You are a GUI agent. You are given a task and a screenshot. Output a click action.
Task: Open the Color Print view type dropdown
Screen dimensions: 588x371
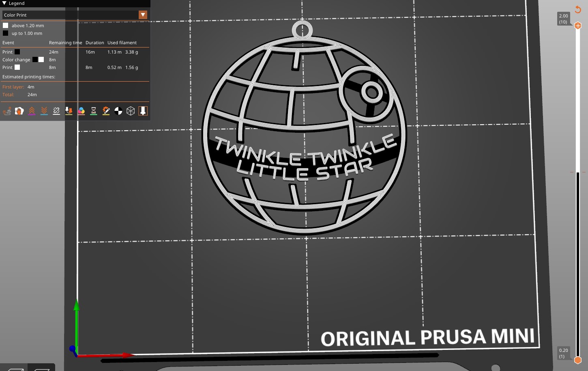[x=75, y=15]
